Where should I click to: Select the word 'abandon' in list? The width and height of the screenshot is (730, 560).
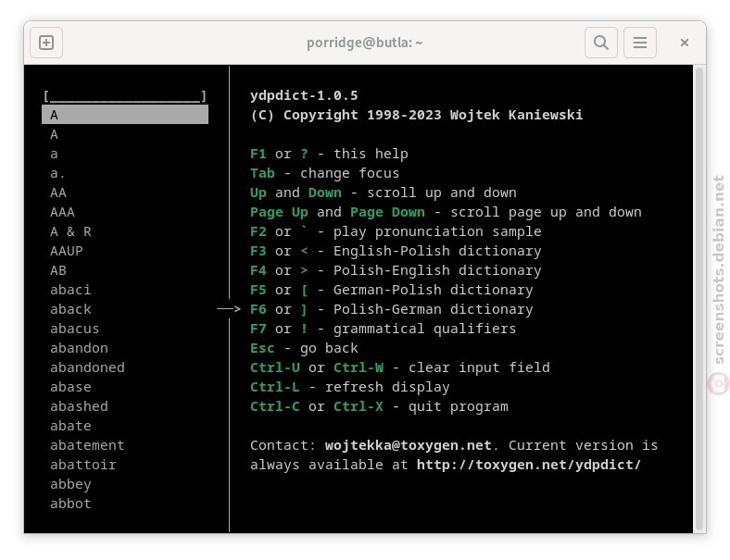[x=79, y=348]
